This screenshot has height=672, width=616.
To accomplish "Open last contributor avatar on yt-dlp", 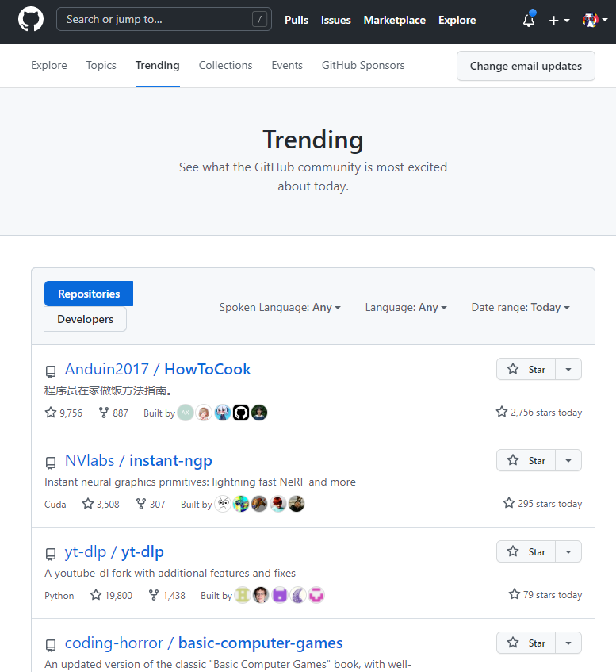I will tap(316, 595).
